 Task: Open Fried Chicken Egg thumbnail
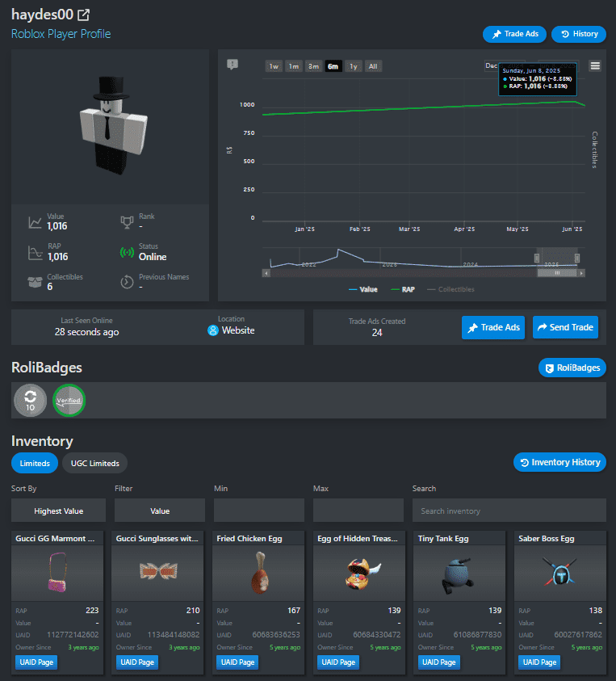click(258, 573)
